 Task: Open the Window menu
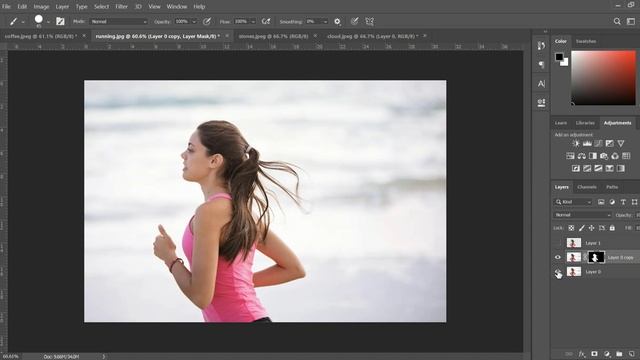coord(177,7)
